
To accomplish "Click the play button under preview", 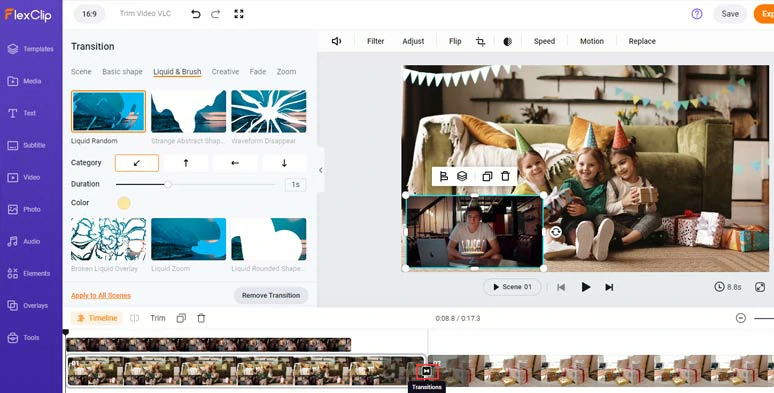I will (585, 287).
